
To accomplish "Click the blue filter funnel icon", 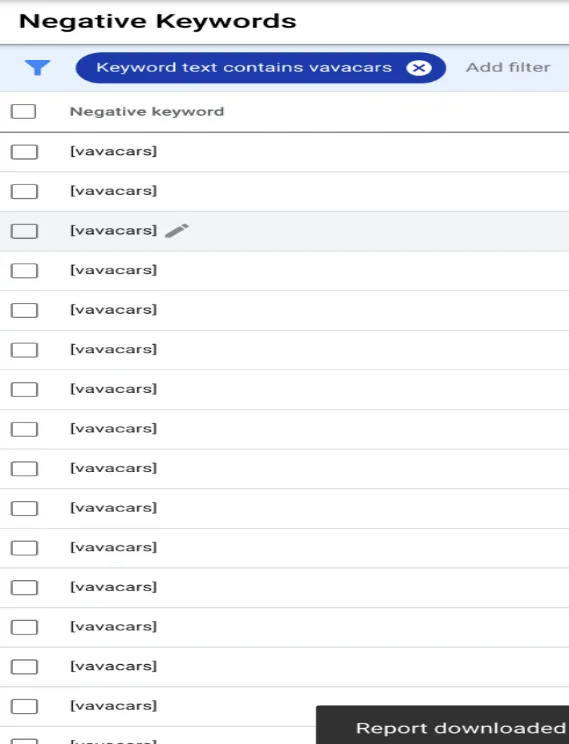I will tap(37, 68).
